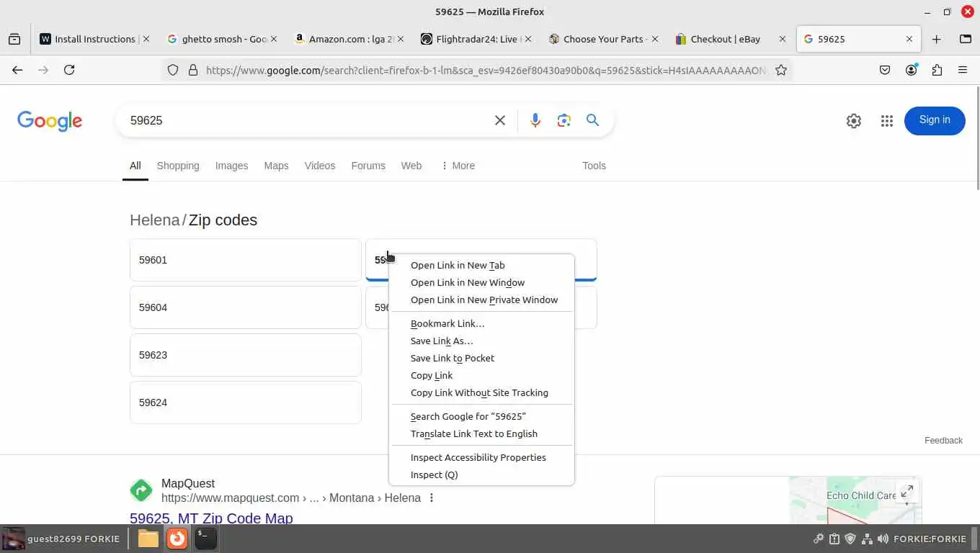Open a new tab with plus button
Viewport: 980px width, 553px height.
pos(936,39)
